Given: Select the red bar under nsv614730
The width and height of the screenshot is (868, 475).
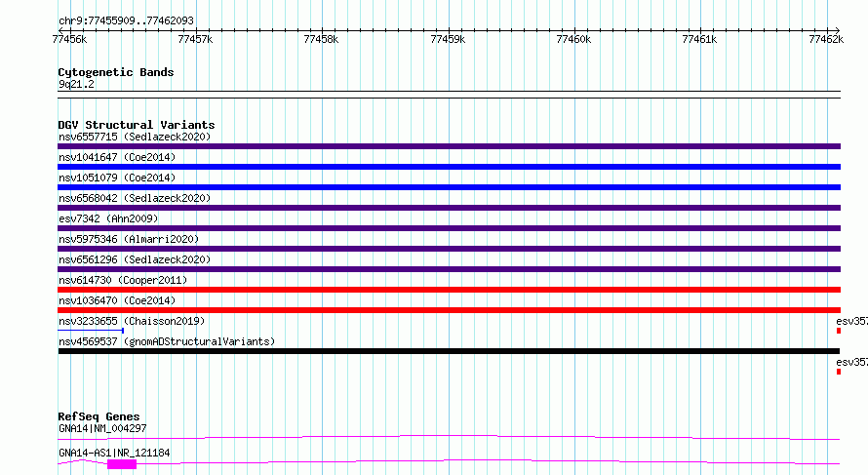Looking at the screenshot, I should point(449,290).
